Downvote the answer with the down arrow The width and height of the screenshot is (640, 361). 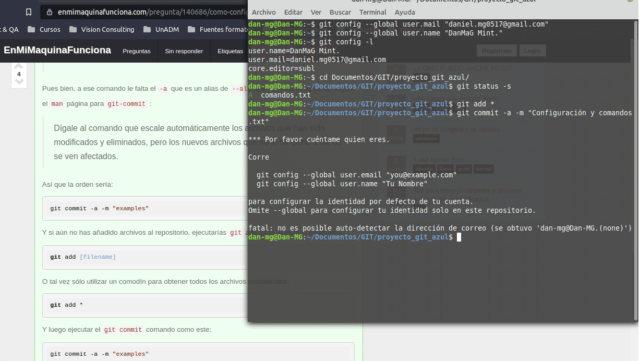coord(18,82)
